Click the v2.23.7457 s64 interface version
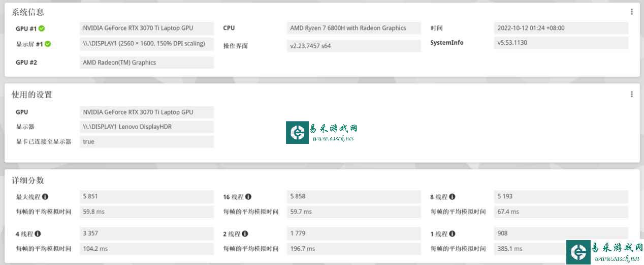Screen dimensions: 644x265 pyautogui.click(x=354, y=46)
